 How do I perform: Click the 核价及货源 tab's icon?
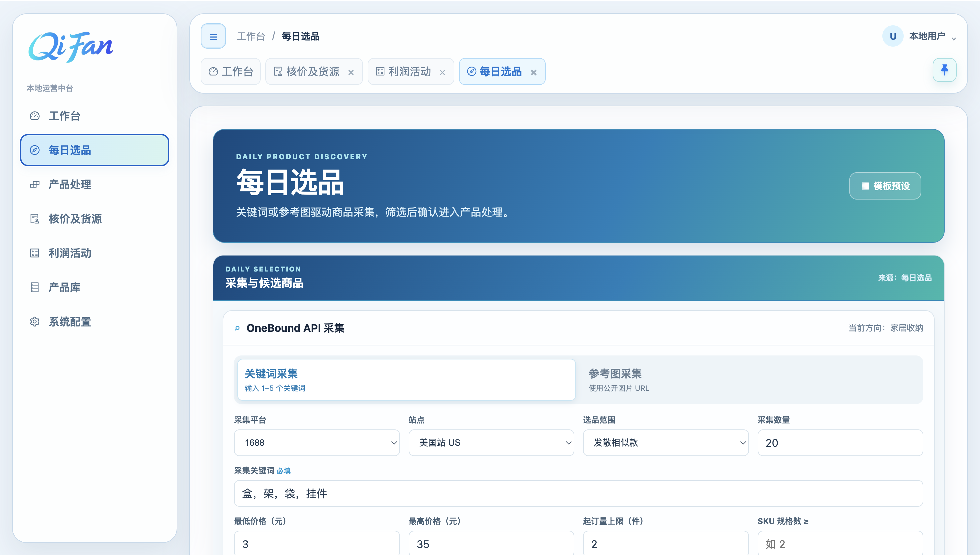(278, 72)
